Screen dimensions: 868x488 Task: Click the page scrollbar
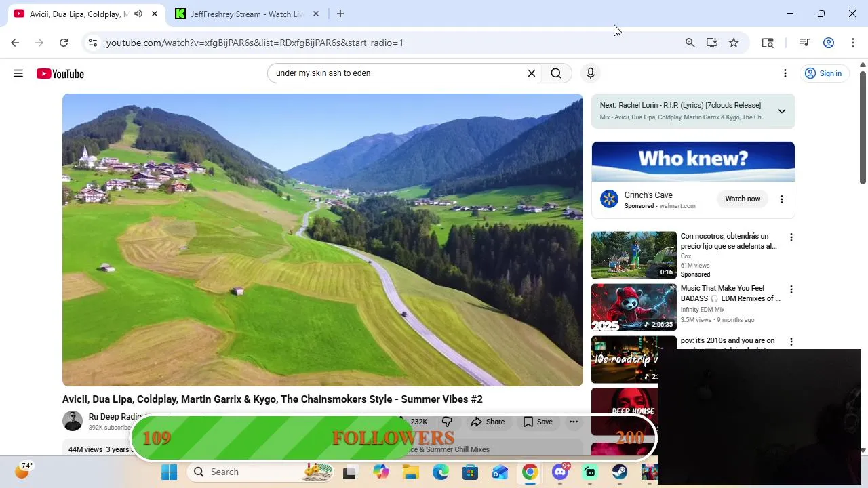(x=863, y=126)
